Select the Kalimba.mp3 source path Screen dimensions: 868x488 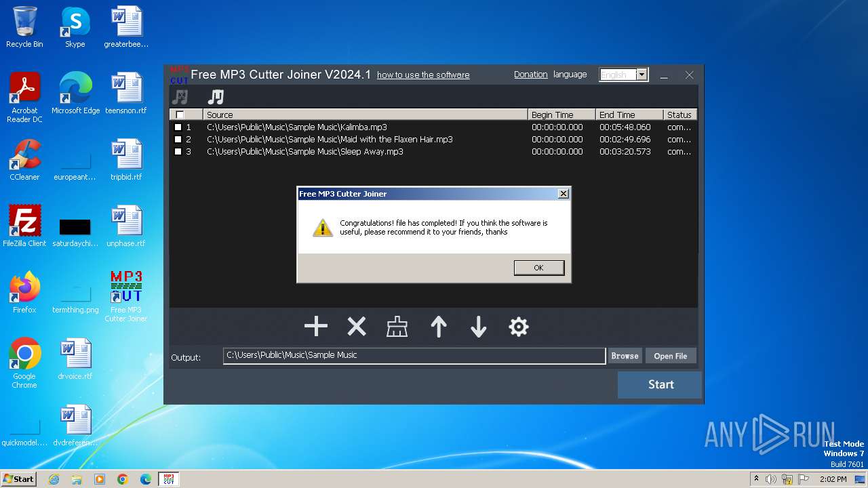(x=297, y=127)
